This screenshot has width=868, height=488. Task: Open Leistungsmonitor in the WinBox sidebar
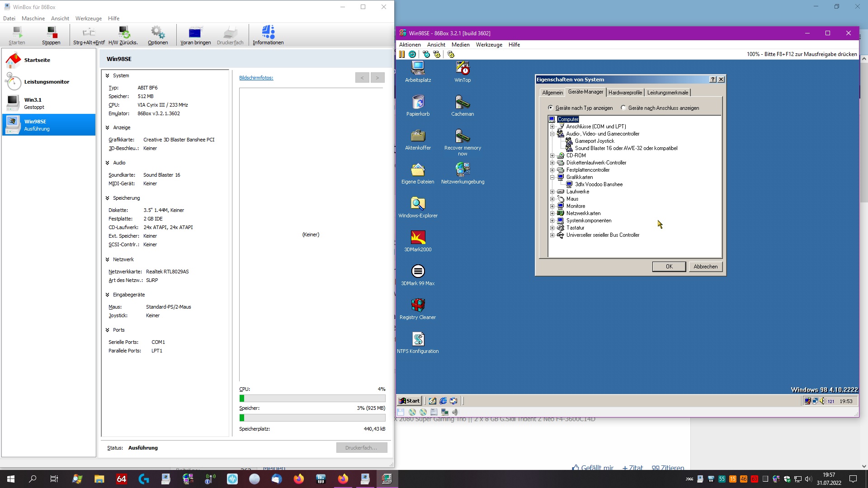pos(49,82)
